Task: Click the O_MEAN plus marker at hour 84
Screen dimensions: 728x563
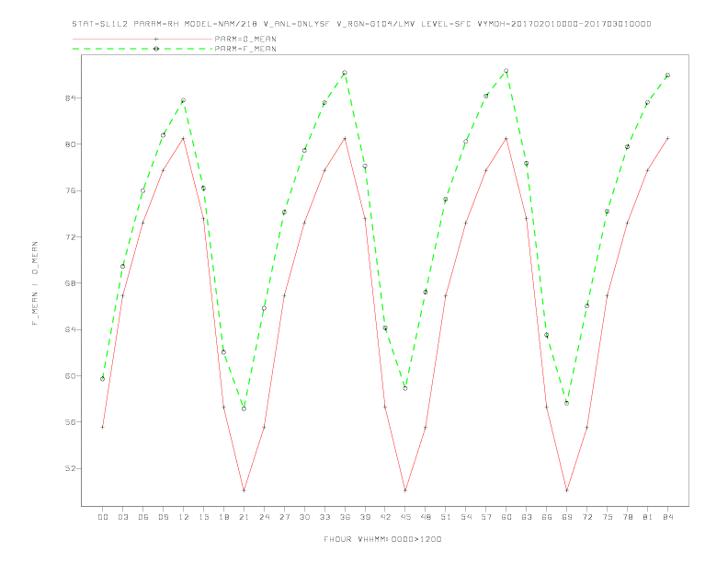Action: pos(668,138)
